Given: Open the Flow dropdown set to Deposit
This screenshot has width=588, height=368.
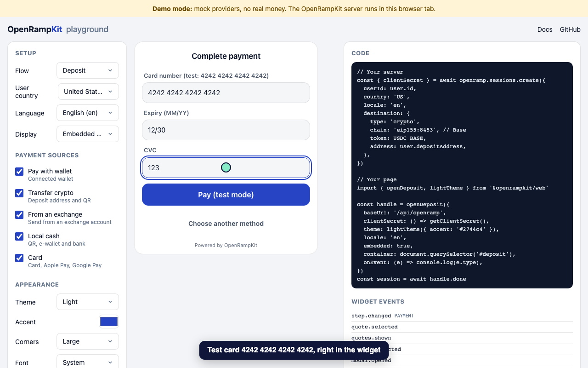Looking at the screenshot, I should (x=88, y=70).
